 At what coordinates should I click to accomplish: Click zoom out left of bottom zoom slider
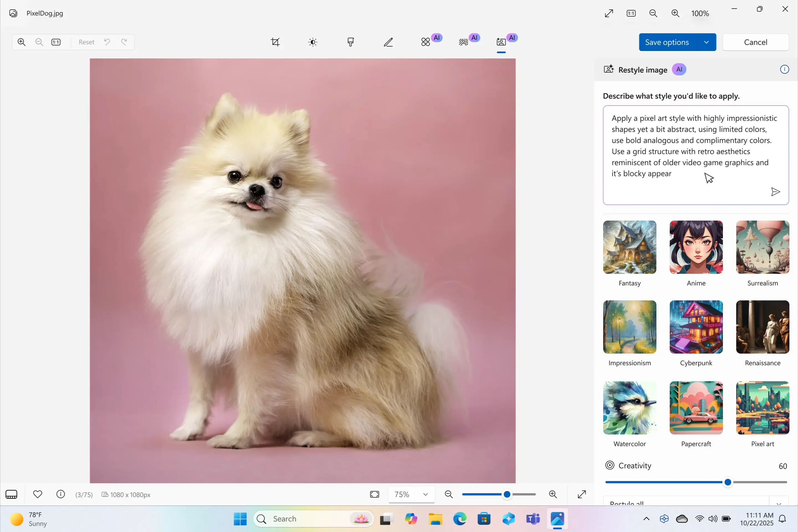pos(449,494)
